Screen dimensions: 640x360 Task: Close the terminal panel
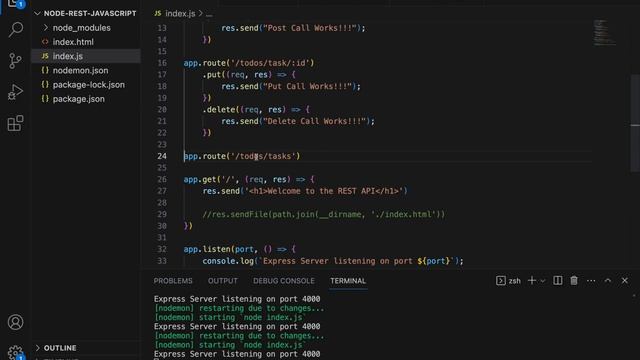point(624,280)
